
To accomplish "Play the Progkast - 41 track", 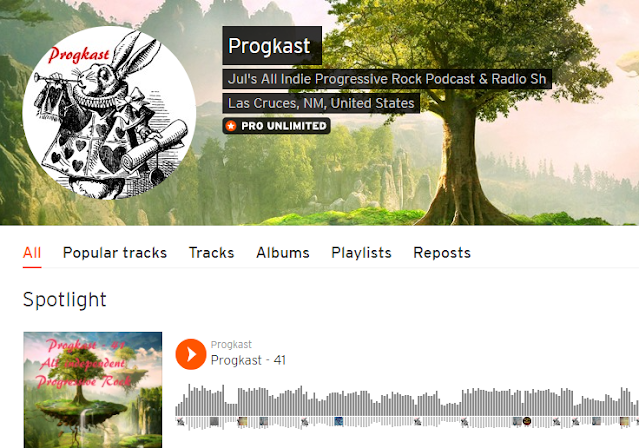I will tap(191, 354).
